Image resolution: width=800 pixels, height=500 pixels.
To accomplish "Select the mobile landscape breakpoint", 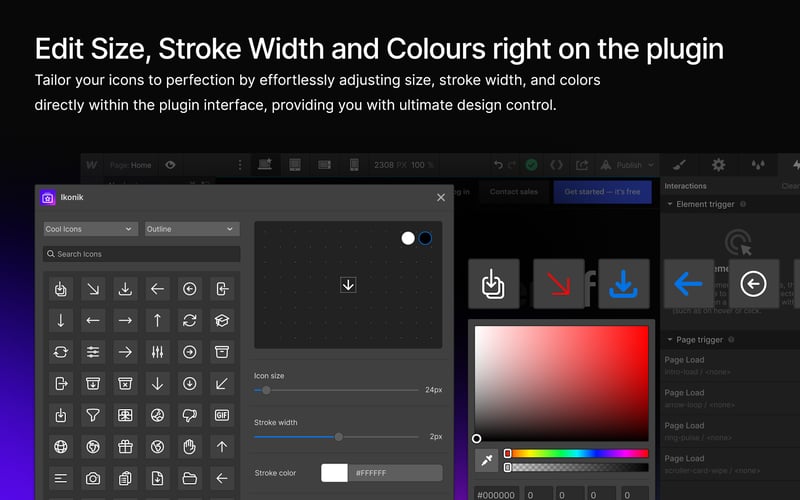I will point(324,164).
